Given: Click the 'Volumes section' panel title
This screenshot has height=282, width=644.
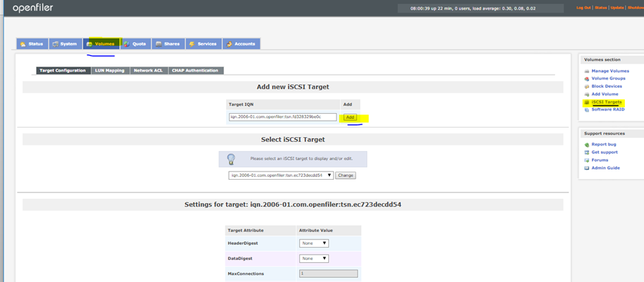Looking at the screenshot, I should (x=602, y=60).
